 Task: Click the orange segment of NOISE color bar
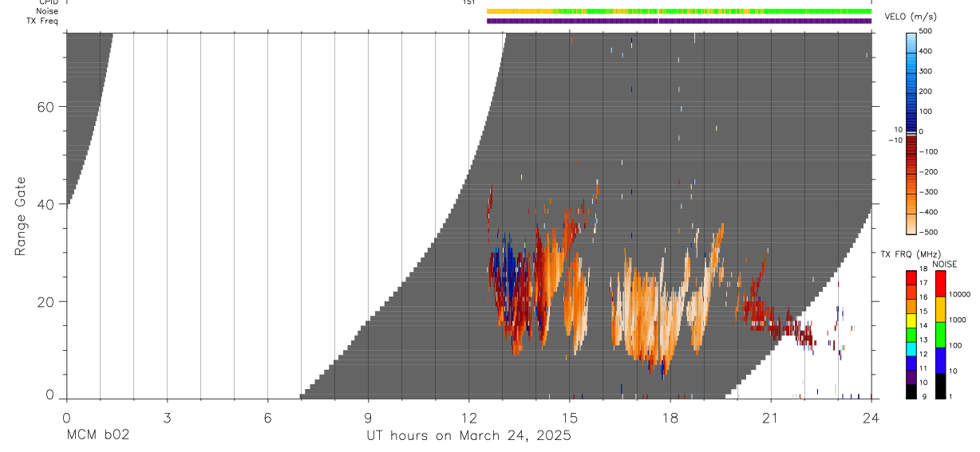940,309
